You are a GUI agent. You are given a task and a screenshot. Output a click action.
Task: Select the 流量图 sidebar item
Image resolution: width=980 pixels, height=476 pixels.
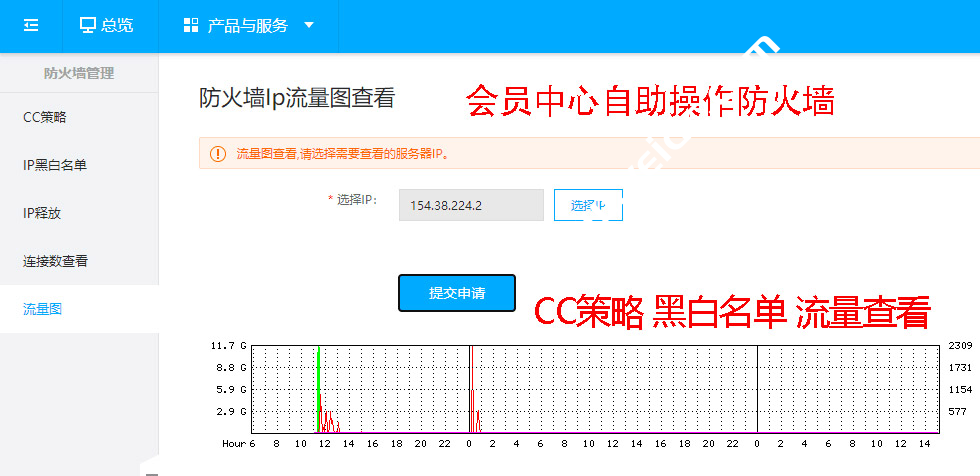[x=43, y=309]
